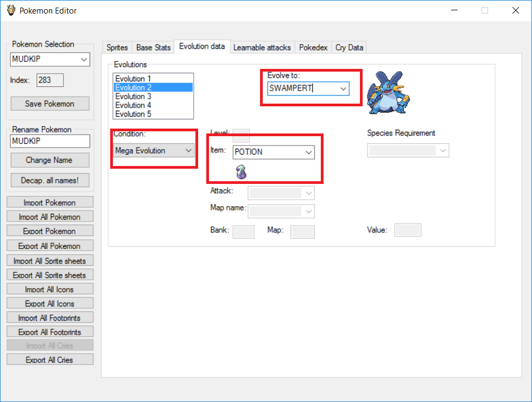Click the Index field showing 283

[50, 80]
